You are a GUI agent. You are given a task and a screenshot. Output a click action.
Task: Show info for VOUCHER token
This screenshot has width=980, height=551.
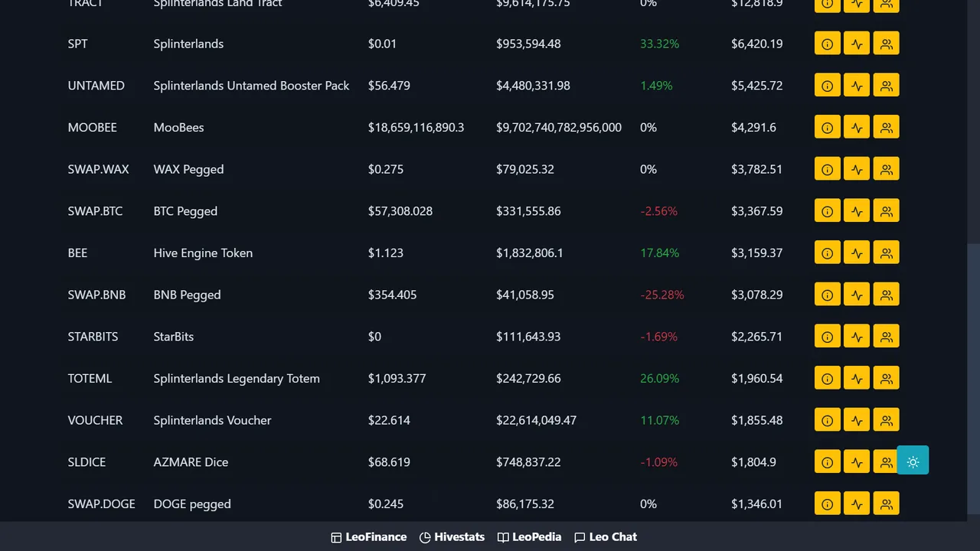(x=827, y=420)
